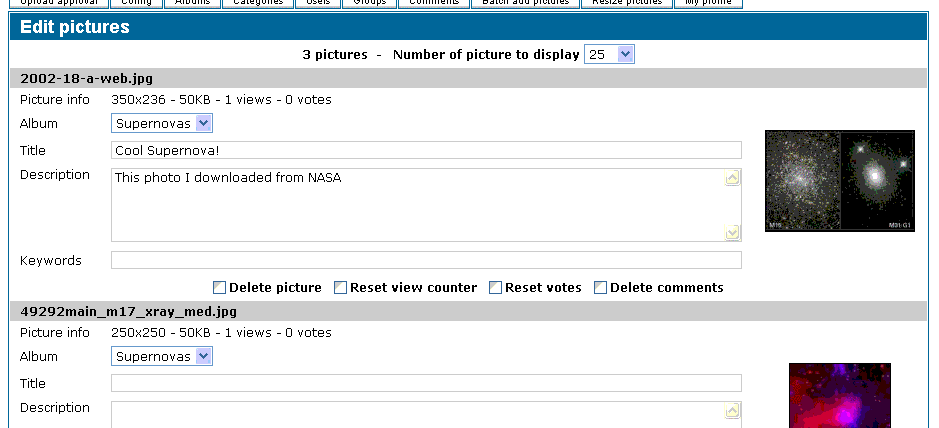Click the Title field containing Cool Supernova!

click(x=426, y=150)
